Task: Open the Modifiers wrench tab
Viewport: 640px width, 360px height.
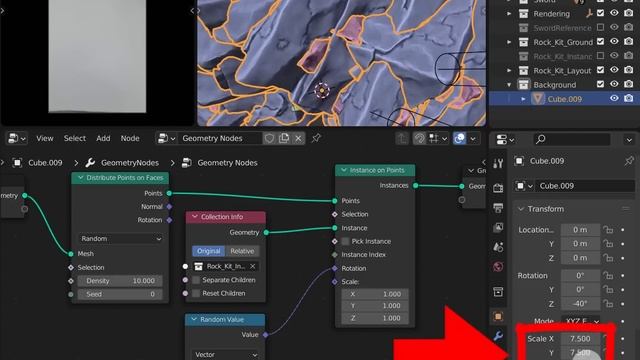Action: tap(498, 336)
